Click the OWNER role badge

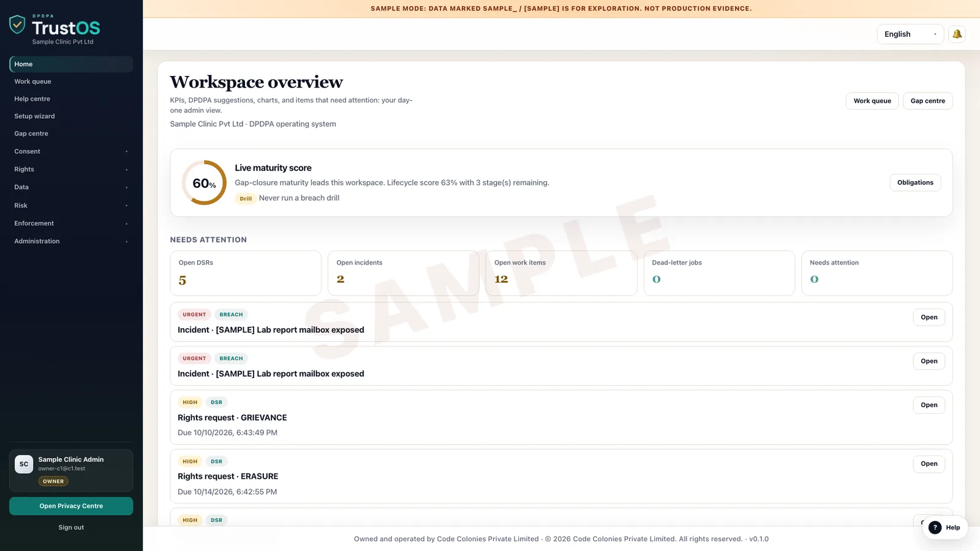tap(53, 481)
